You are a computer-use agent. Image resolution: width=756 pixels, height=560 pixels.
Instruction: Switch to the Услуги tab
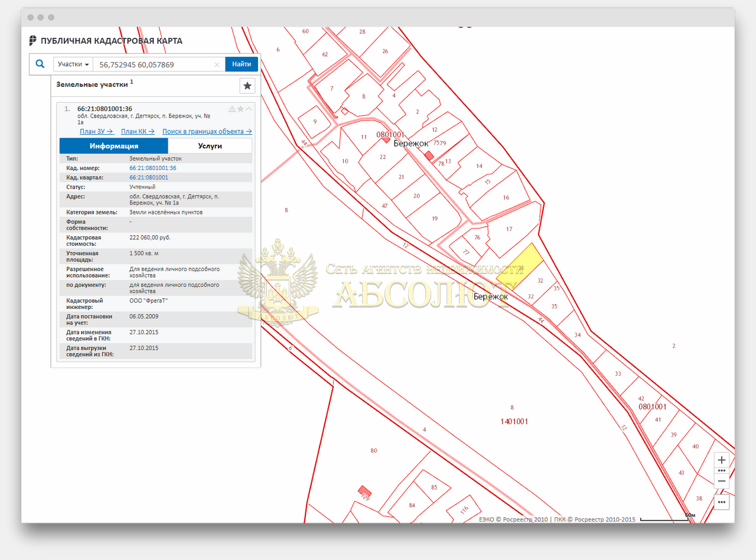[210, 146]
